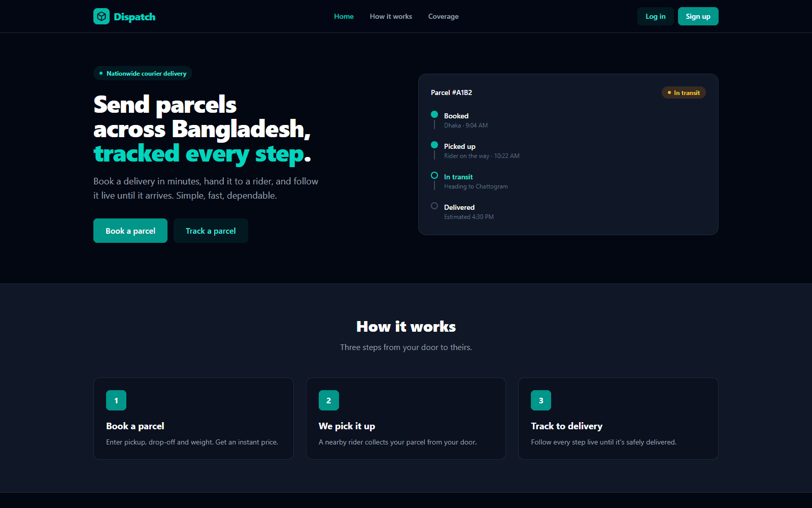Click the In transit timeline ring
Viewport: 812px width, 508px height.
point(434,175)
